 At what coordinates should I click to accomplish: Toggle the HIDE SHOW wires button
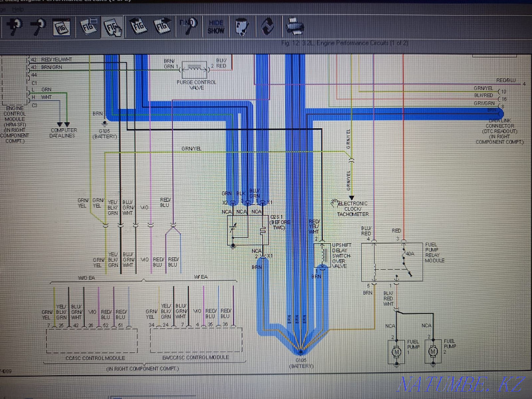click(x=216, y=27)
